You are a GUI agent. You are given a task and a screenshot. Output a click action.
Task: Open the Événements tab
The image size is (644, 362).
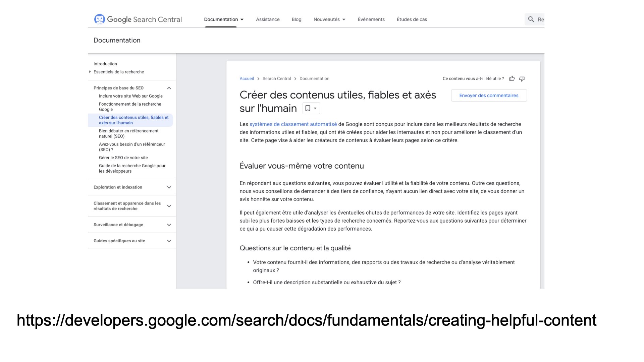click(371, 19)
